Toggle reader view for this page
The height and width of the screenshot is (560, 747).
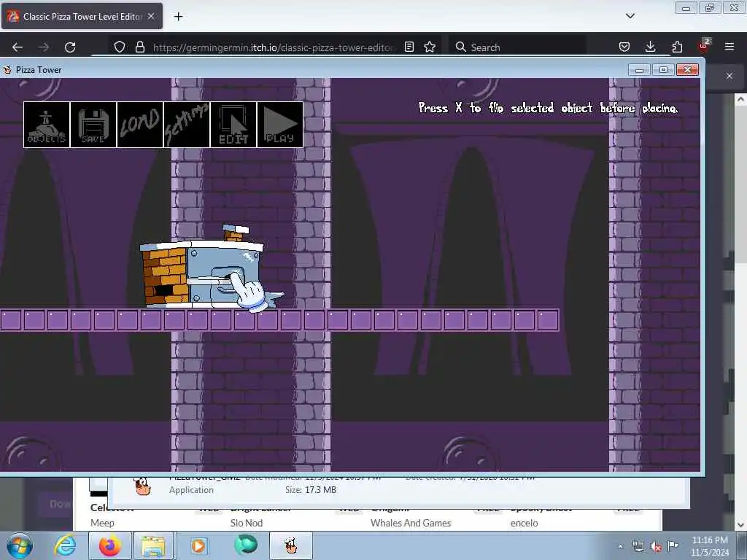click(409, 47)
